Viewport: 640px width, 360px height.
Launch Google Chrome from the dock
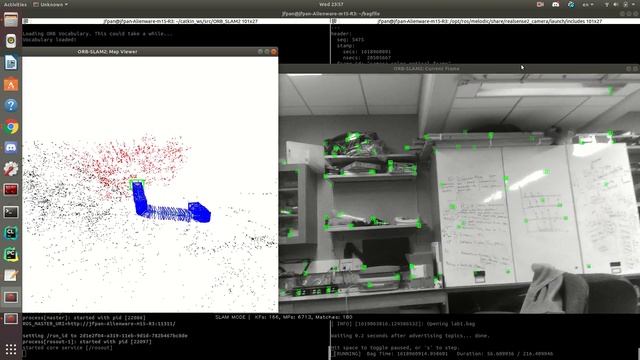11,127
